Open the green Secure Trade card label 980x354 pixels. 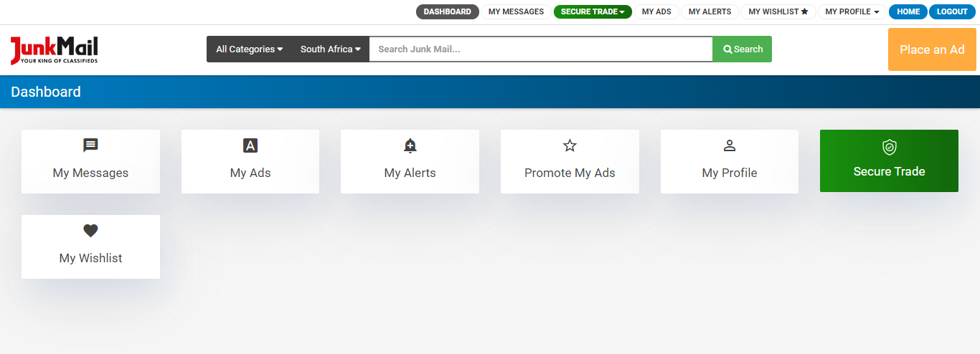pos(889,171)
